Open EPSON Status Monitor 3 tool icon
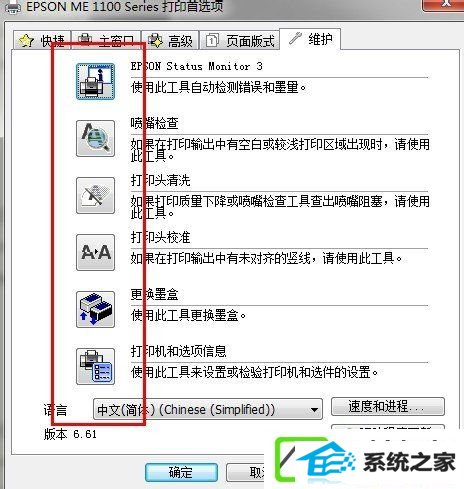Screen dimensions: 464x489 (95, 82)
